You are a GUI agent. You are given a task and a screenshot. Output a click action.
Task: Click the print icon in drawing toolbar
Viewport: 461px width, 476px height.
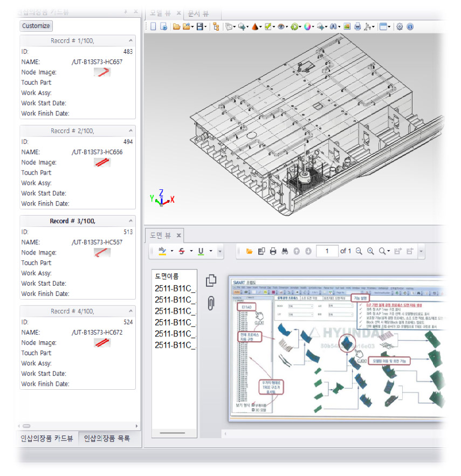[273, 251]
